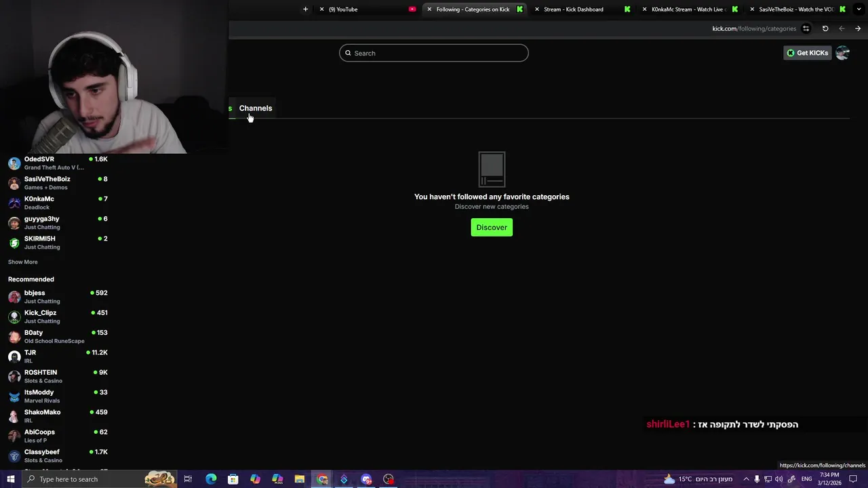Go back with left arrow
Screen dimensions: 868x488
point(842,28)
